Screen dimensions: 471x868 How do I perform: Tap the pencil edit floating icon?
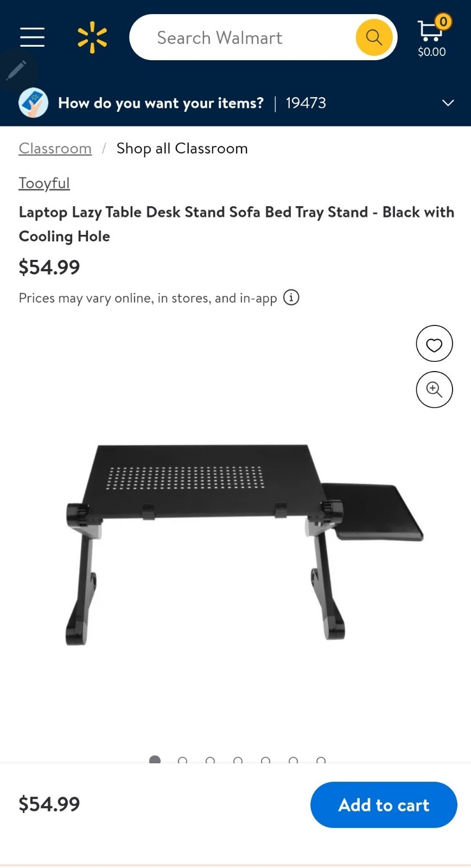pyautogui.click(x=16, y=70)
